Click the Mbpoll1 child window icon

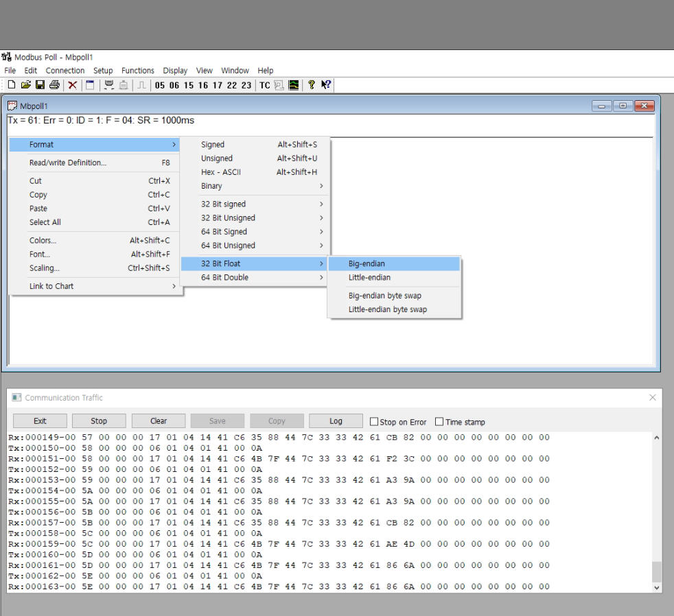tap(12, 106)
